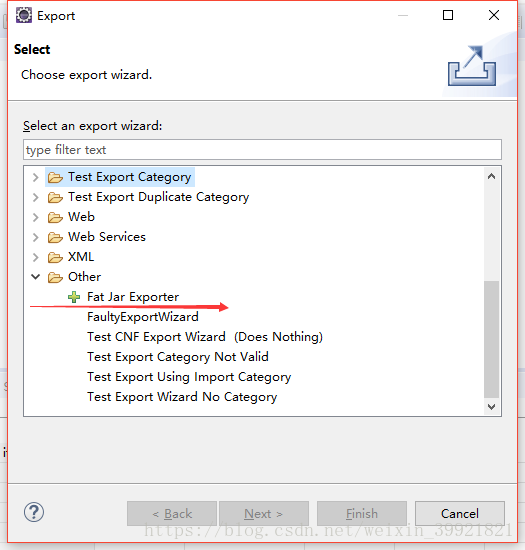The height and width of the screenshot is (550, 525).
Task: Select the Web Services category
Action: (107, 237)
